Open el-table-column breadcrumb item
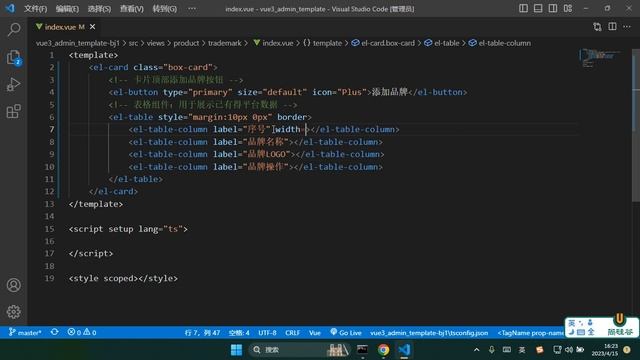 (x=500, y=43)
